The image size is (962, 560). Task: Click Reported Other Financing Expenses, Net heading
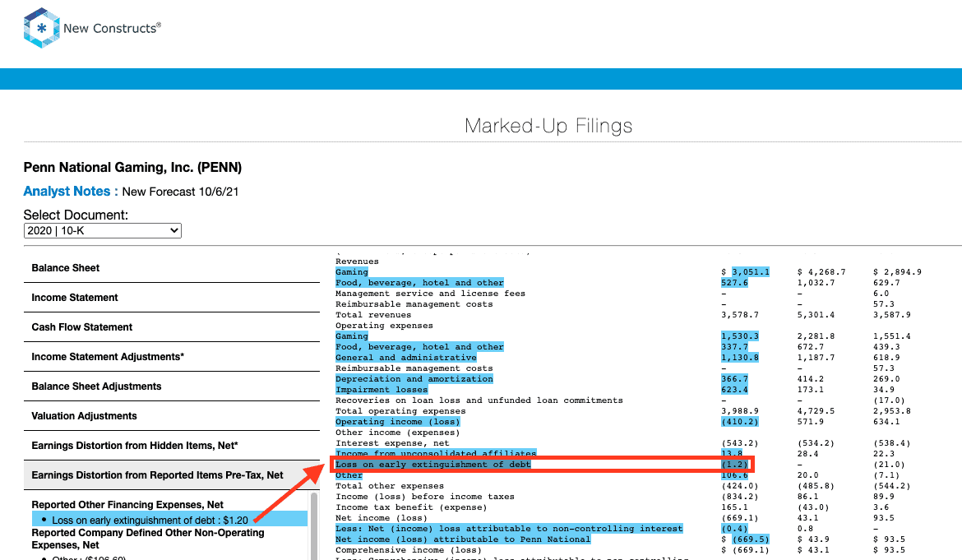tap(127, 505)
